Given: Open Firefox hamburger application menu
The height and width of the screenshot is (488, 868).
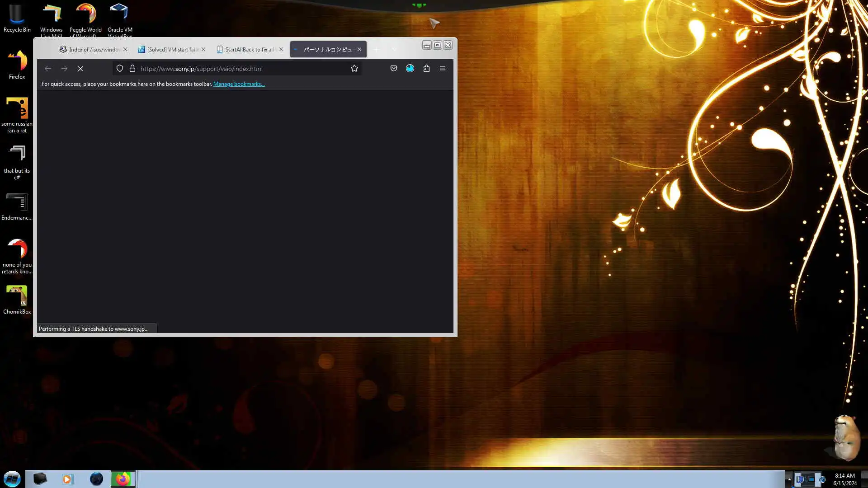Looking at the screenshot, I should 443,69.
